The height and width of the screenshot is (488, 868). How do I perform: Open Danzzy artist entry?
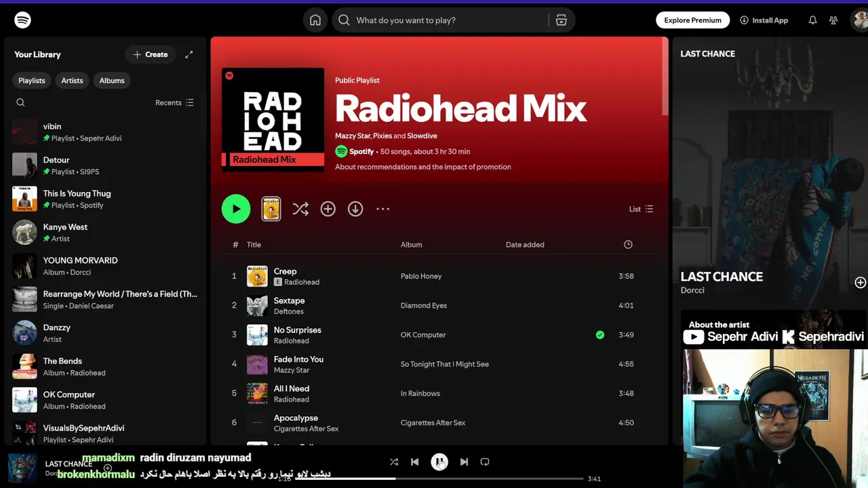tap(105, 333)
